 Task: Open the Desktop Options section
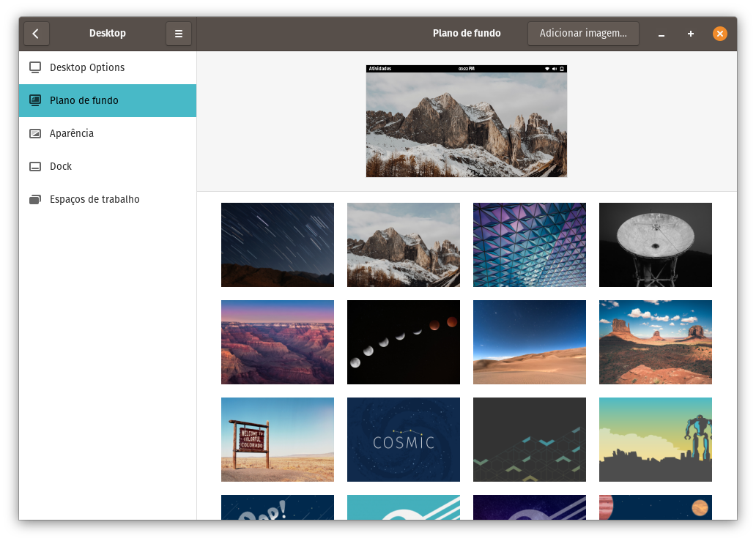[87, 67]
